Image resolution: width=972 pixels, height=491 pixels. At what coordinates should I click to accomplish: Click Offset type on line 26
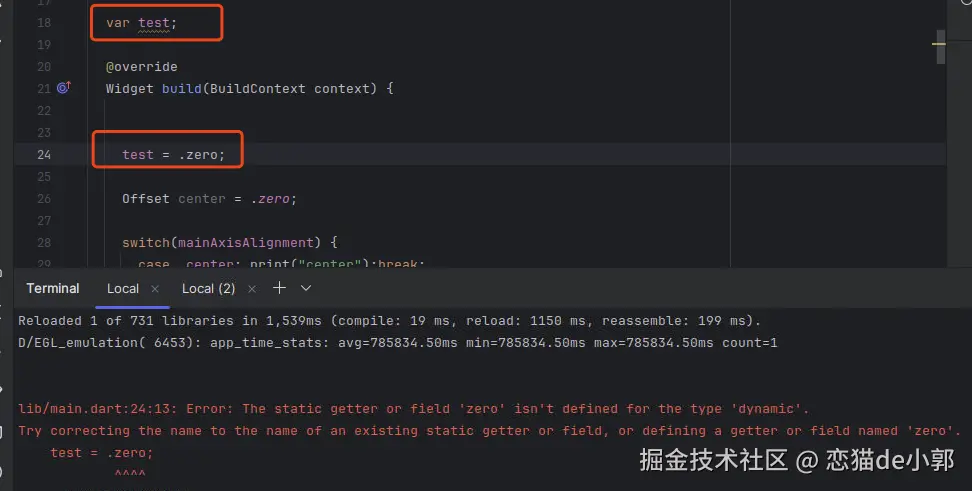coord(146,198)
